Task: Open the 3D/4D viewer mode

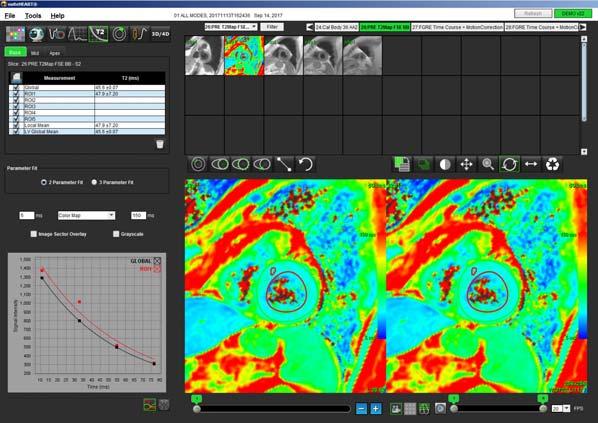Action: (x=161, y=34)
